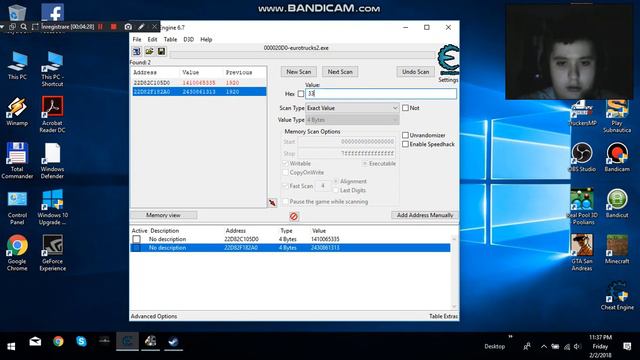Activate the Bandicam pencil drawing tool
640x360 pixels.
point(141,27)
